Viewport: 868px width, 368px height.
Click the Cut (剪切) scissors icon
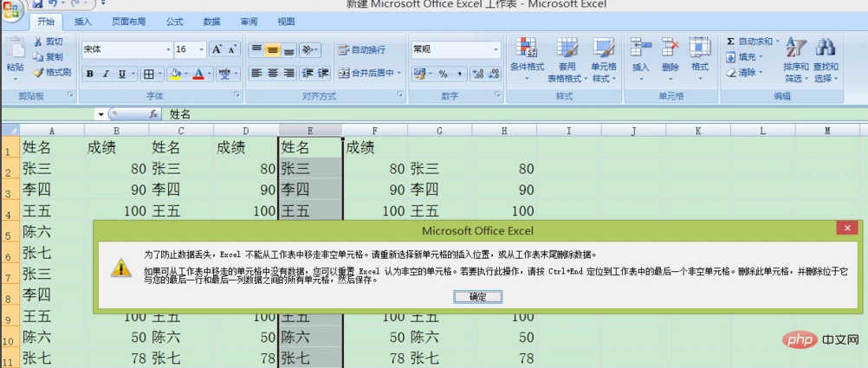pos(38,42)
